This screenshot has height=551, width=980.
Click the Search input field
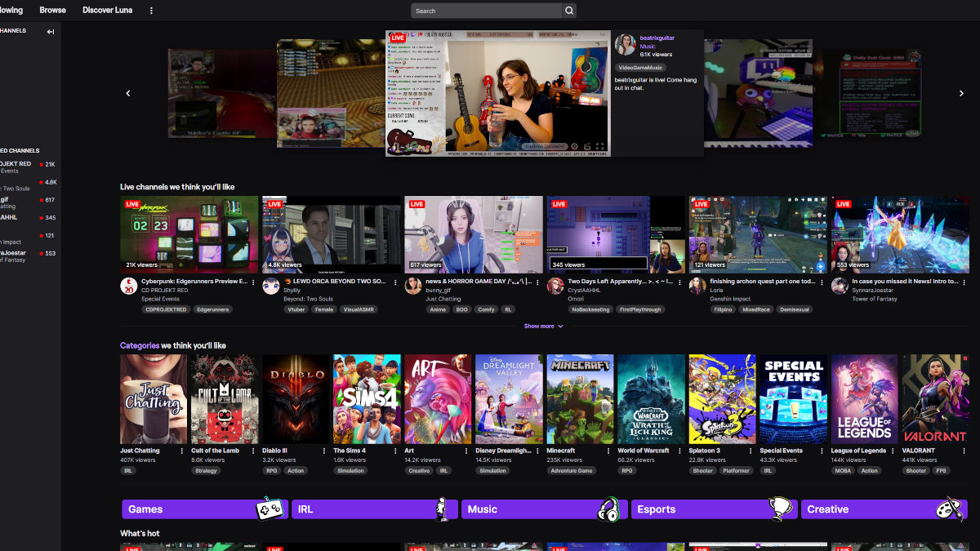(x=486, y=11)
